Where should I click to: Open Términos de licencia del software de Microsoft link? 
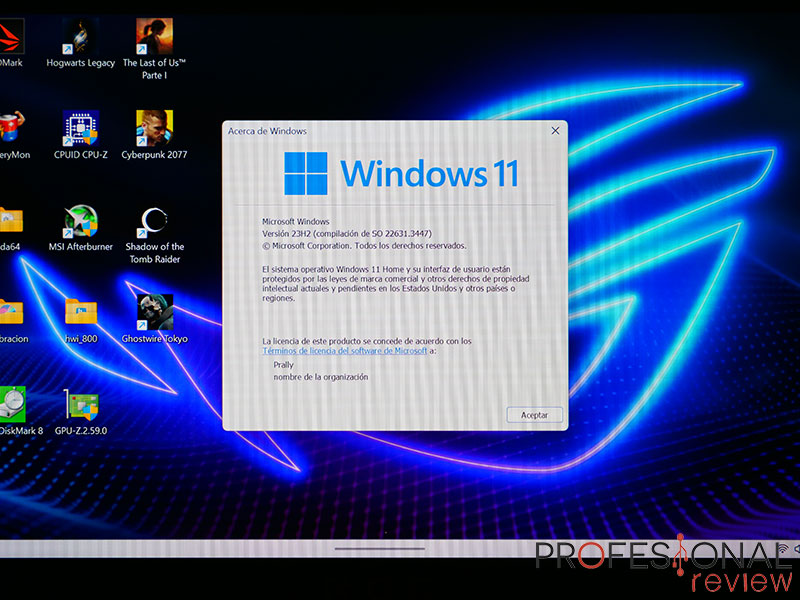pyautogui.click(x=345, y=351)
